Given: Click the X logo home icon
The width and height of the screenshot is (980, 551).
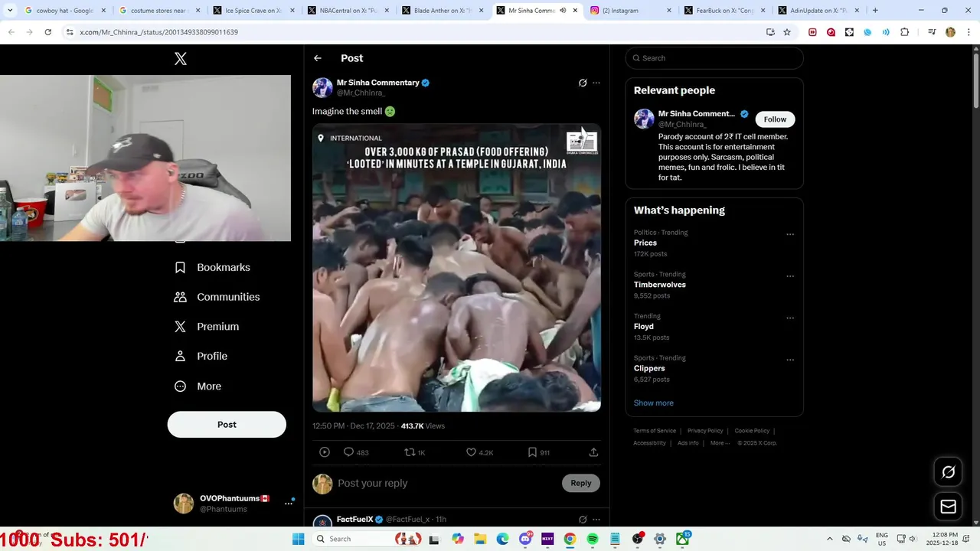Looking at the screenshot, I should [x=181, y=58].
